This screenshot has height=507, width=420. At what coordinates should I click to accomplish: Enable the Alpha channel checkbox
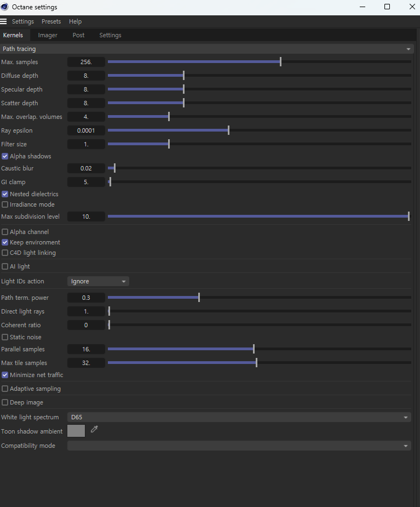(5, 232)
